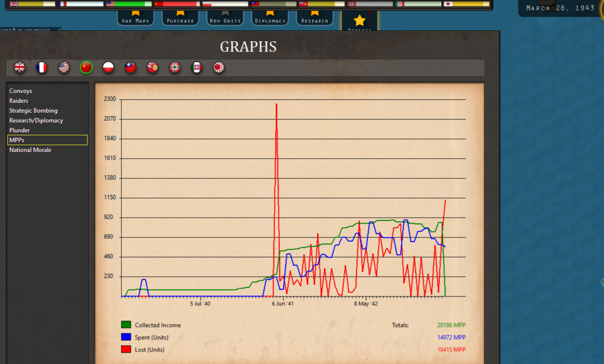The width and height of the screenshot is (604, 364).
Task: Select the China flag in Graphs
Action: point(130,67)
